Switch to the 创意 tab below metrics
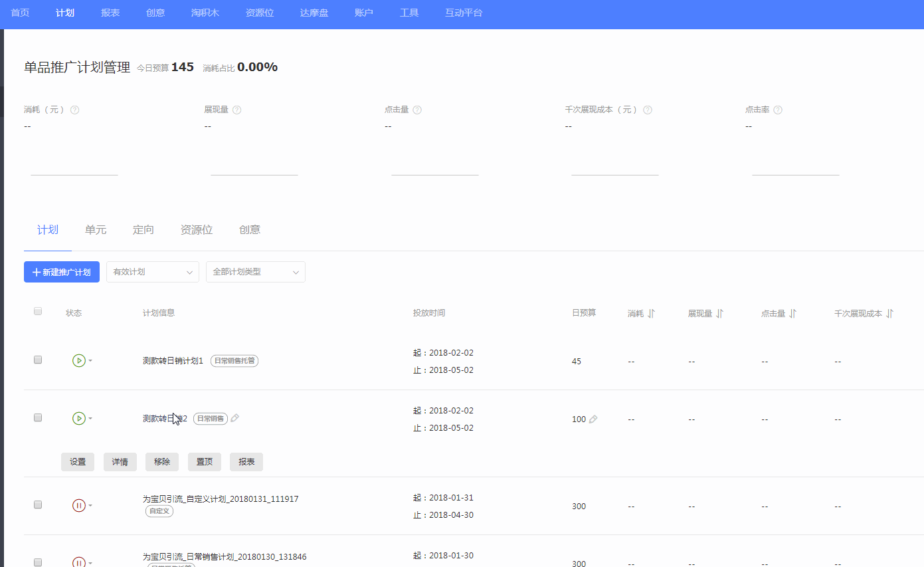This screenshot has height=567, width=924. 250,230
